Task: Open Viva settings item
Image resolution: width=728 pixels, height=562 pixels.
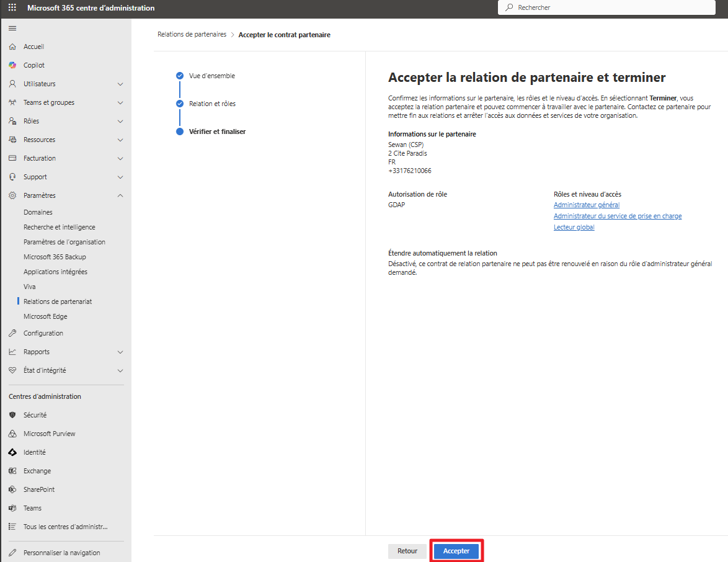Action: [30, 287]
